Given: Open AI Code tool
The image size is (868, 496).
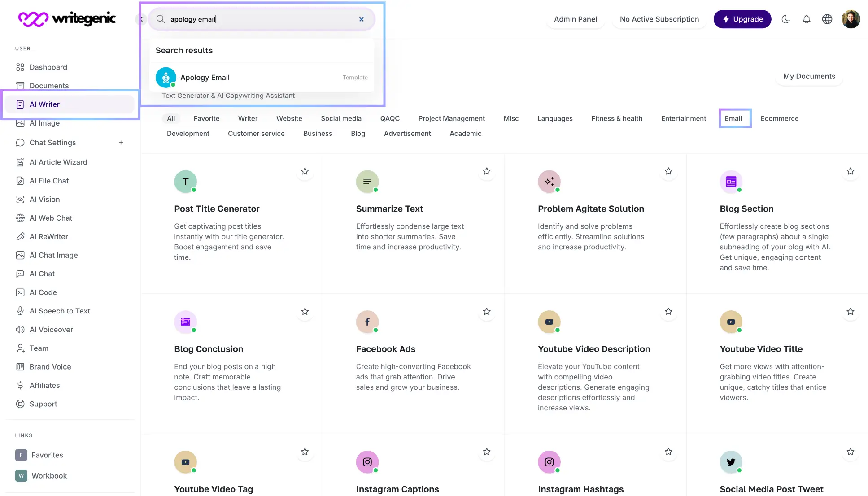Looking at the screenshot, I should click(x=43, y=292).
